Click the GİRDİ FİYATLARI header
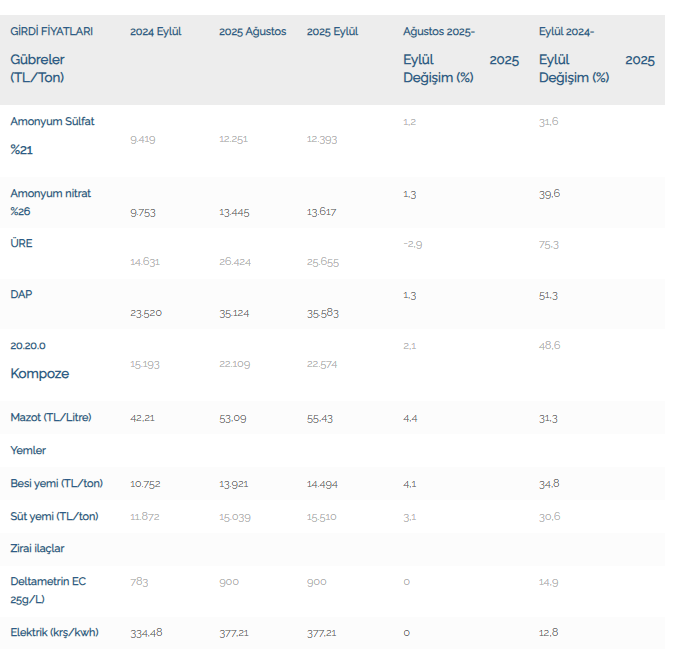The width and height of the screenshot is (674, 662). (51, 32)
